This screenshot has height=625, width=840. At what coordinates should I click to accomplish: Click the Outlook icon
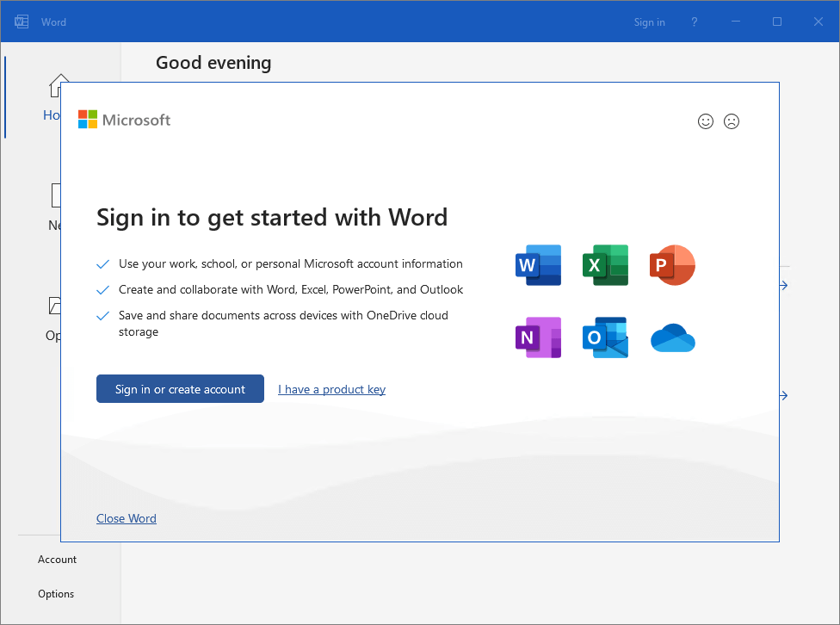click(605, 337)
